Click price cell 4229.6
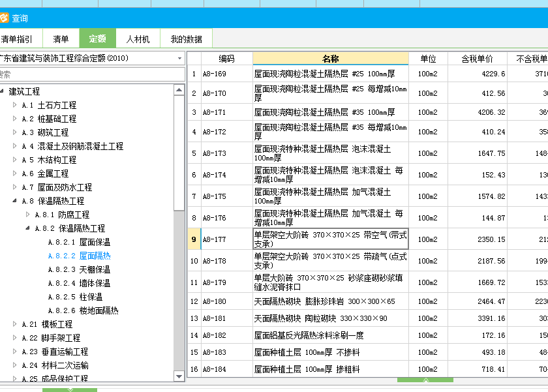Viewport: 548px width, 392px height. pos(477,74)
